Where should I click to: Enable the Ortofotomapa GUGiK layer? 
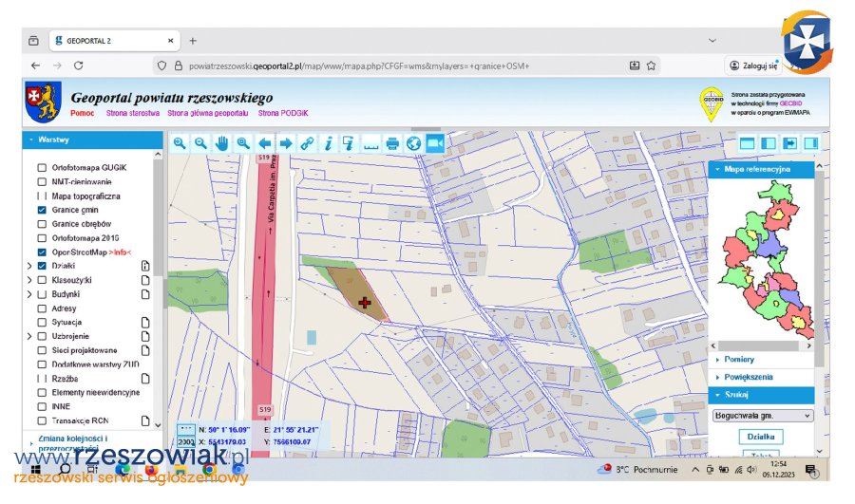click(42, 167)
